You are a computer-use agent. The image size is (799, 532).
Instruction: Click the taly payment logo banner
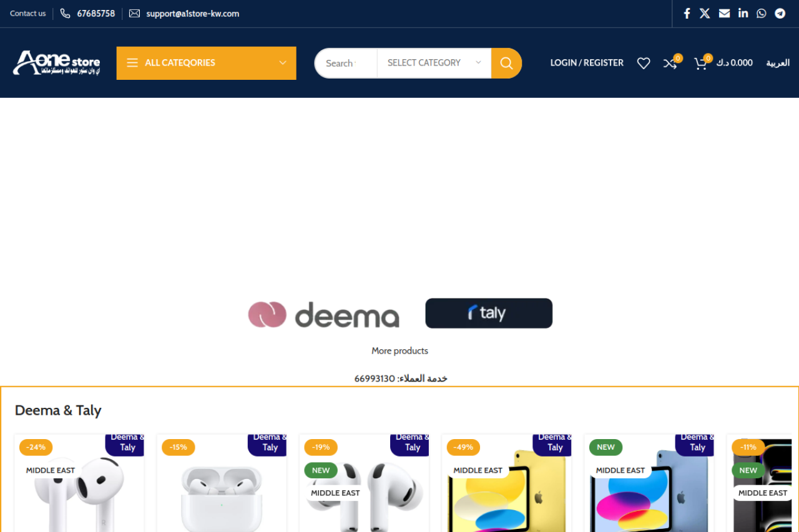(x=489, y=313)
